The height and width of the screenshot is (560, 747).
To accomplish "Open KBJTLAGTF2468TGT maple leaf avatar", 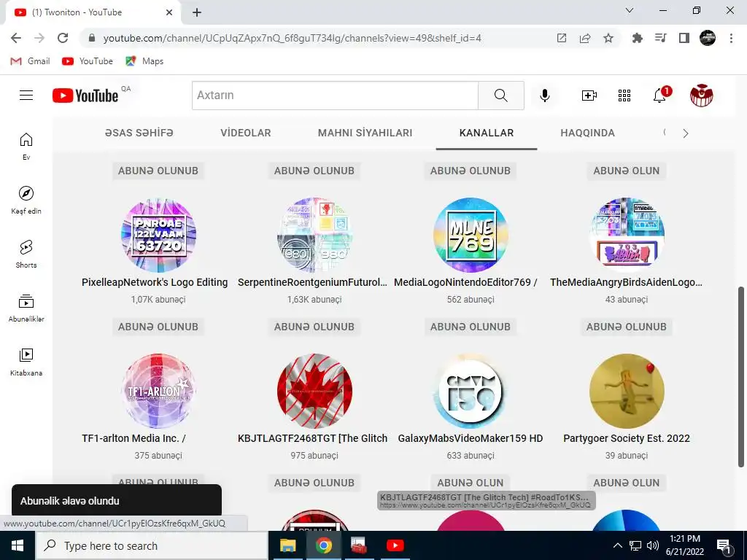I will tap(314, 391).
